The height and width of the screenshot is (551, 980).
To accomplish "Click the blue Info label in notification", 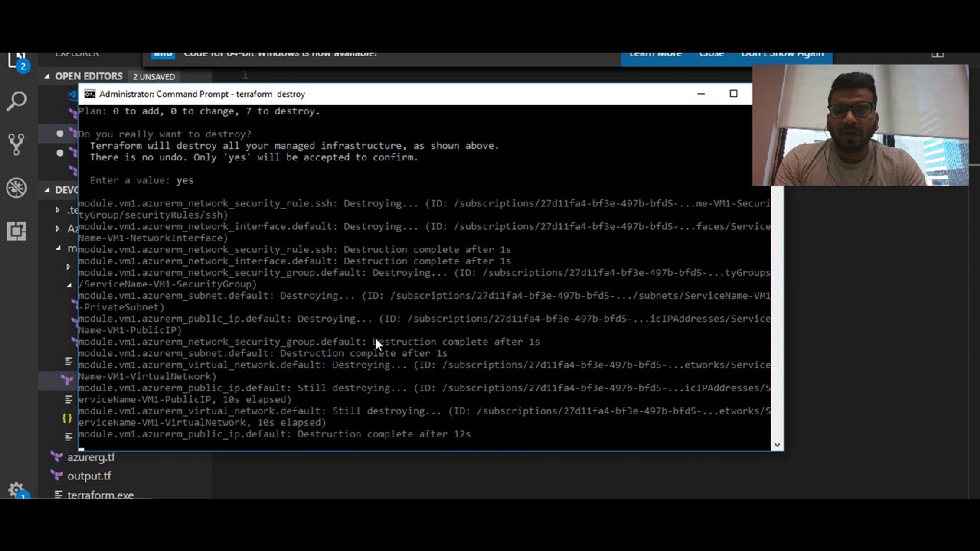I will (x=162, y=54).
